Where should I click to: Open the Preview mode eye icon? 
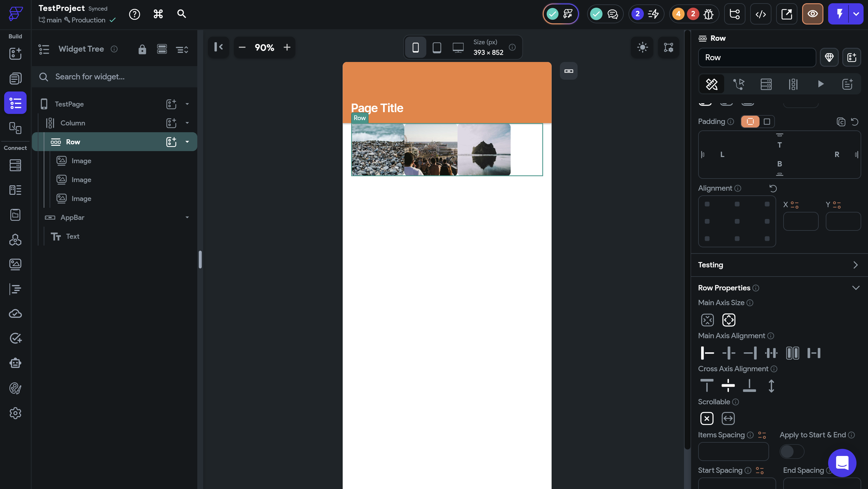click(x=812, y=14)
